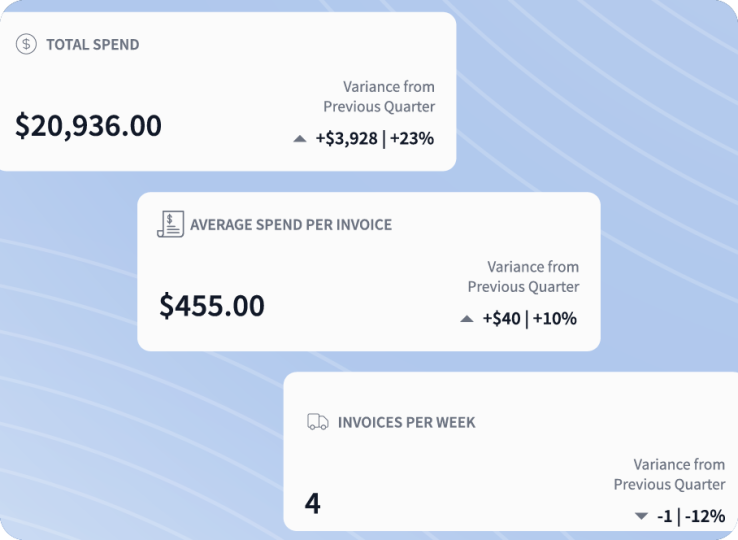Click Variance from Previous Quarter in Total Spend card

[x=379, y=97]
